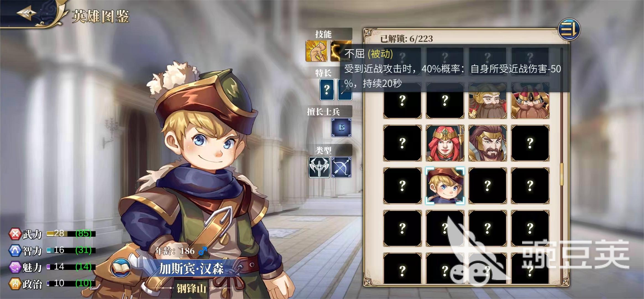Image resolution: width=644 pixels, height=299 pixels.
Task: Tap the 魅力 purple stat icon
Action: [15, 267]
